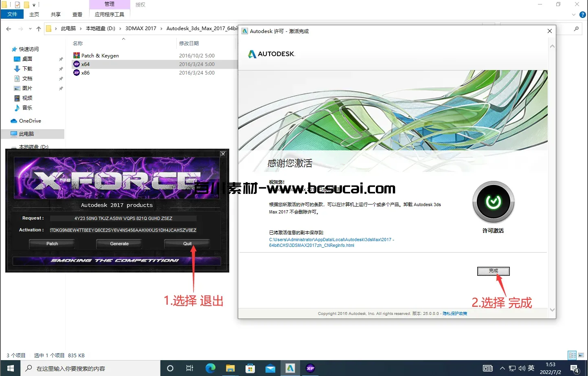Viewport: 588px width, 376px height.
Task: Open 音乐 folder in navigation pane
Action: 27,108
